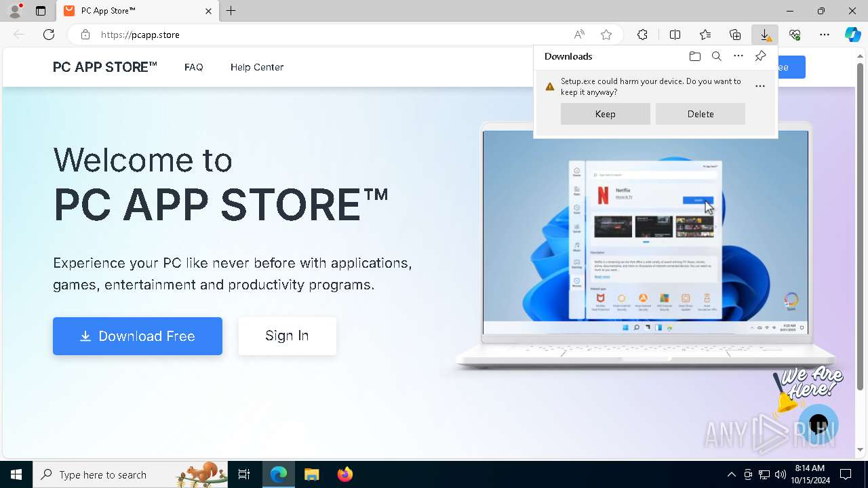
Task: Open downloads folder icon in panel
Action: pos(695,56)
